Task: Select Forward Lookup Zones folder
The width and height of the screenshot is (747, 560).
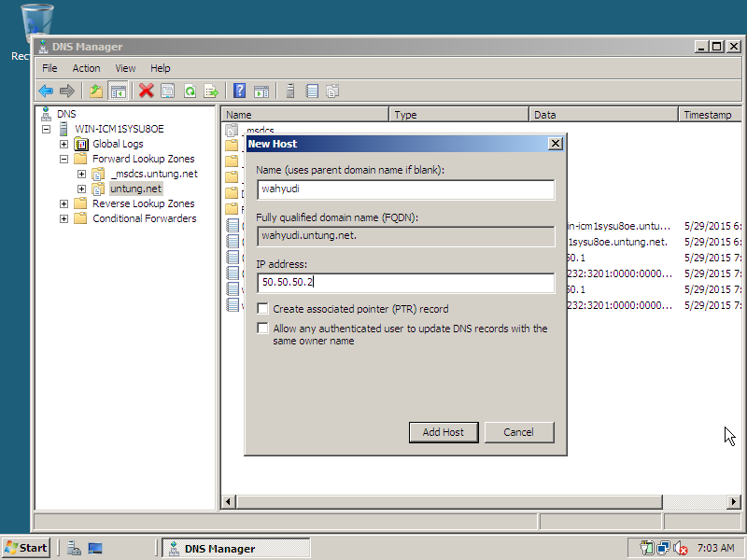Action: point(144,159)
